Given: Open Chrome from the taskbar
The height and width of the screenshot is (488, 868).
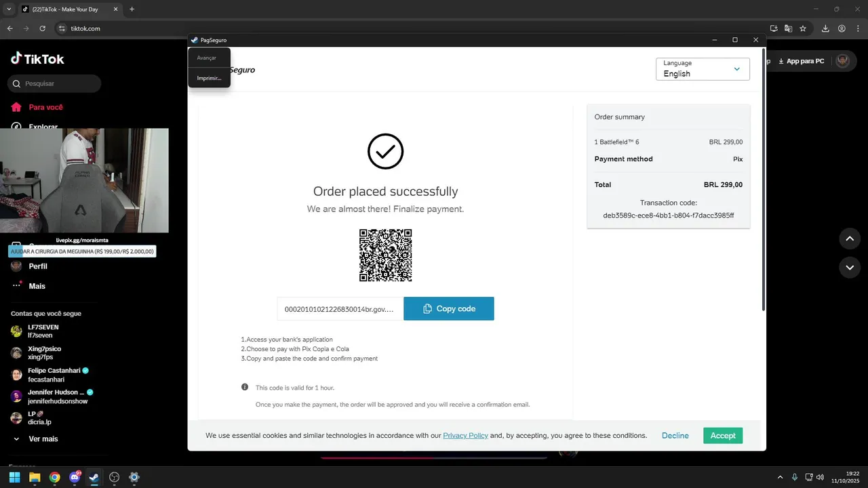Looking at the screenshot, I should [54, 477].
